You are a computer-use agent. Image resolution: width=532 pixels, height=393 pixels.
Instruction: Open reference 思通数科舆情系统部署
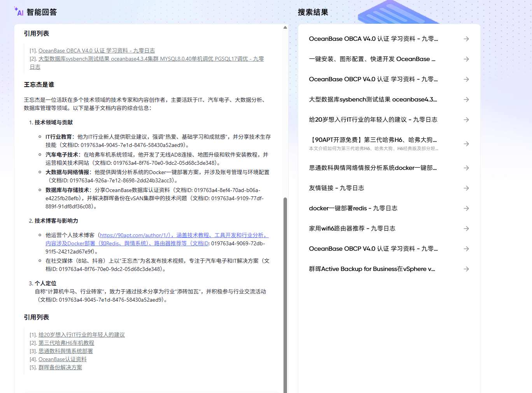click(66, 351)
